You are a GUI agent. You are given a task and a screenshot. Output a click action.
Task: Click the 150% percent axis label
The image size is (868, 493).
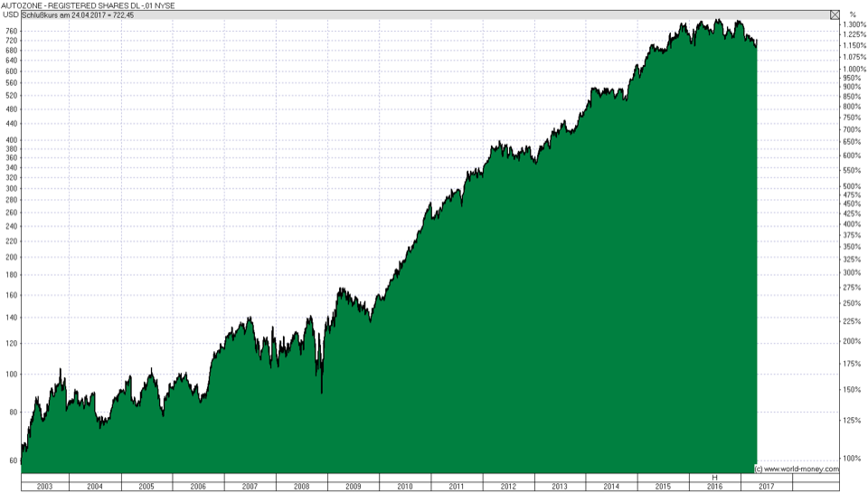852,390
